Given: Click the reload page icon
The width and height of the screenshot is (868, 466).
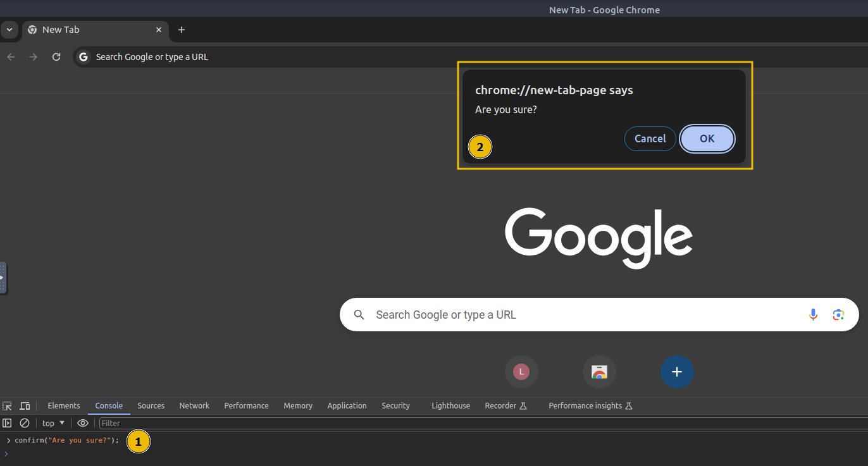Looking at the screenshot, I should coord(56,57).
